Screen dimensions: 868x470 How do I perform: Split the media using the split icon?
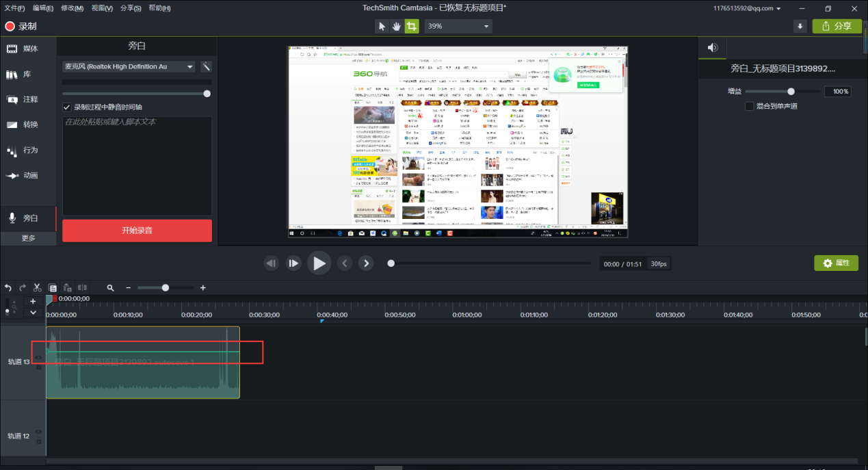[83, 287]
